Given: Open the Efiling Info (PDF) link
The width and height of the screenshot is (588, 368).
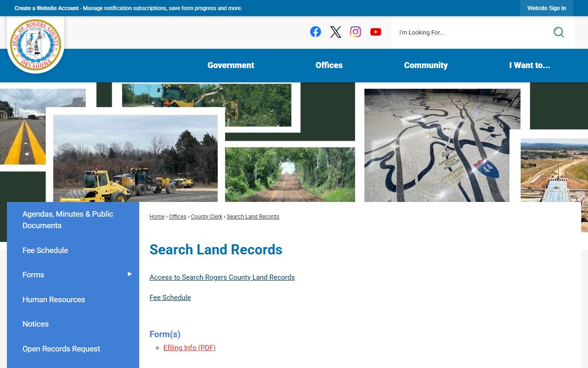Looking at the screenshot, I should (189, 348).
